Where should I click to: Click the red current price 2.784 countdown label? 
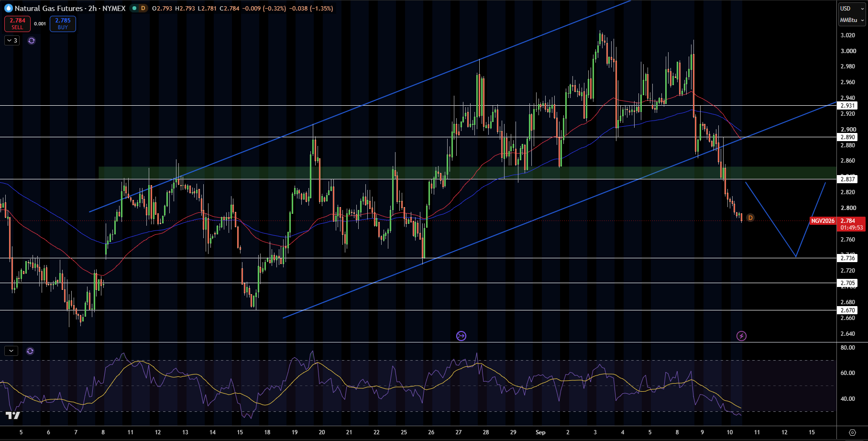(852, 224)
